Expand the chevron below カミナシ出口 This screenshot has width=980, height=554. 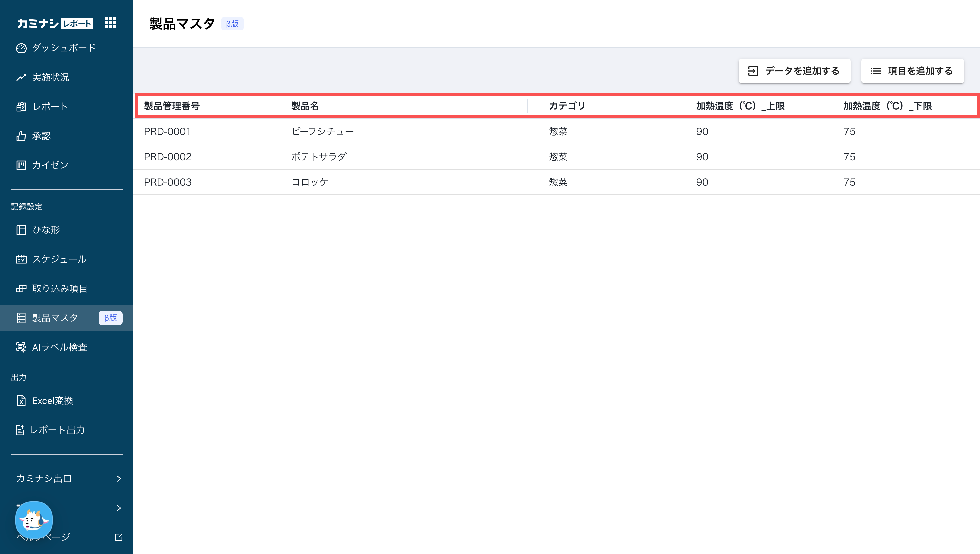[118, 508]
